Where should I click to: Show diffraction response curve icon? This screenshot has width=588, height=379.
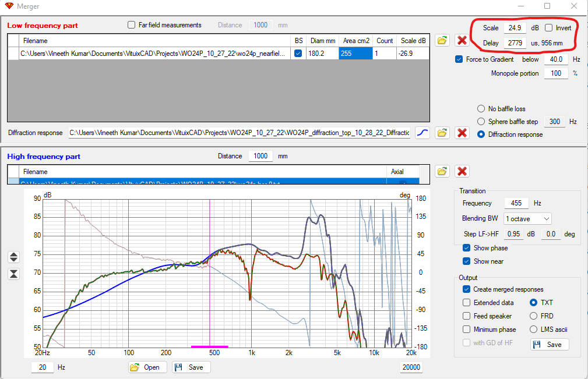coord(422,133)
